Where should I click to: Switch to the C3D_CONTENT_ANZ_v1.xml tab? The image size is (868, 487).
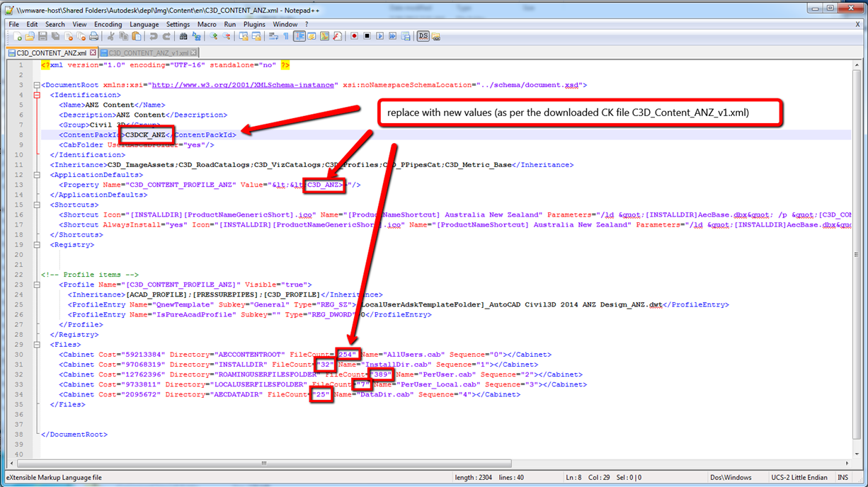(x=149, y=52)
